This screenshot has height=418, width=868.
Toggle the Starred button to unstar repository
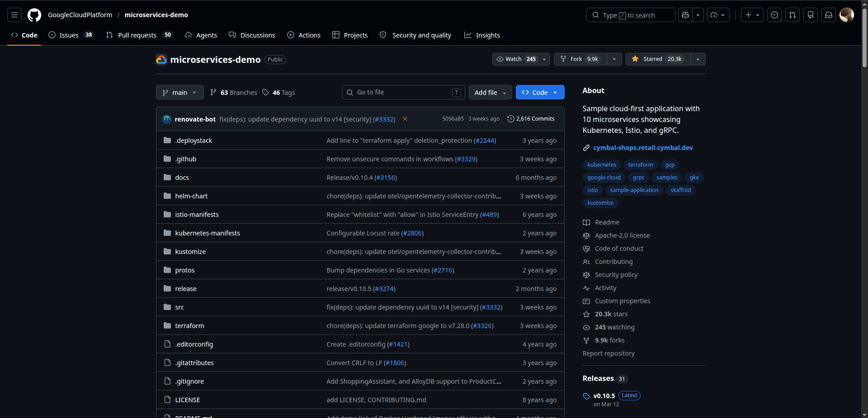coord(658,59)
